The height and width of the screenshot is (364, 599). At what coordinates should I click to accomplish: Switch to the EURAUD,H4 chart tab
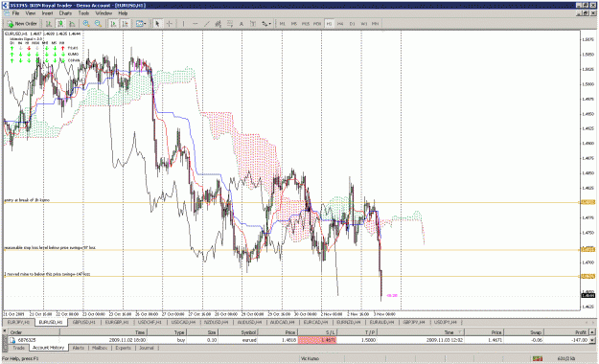[381, 323]
